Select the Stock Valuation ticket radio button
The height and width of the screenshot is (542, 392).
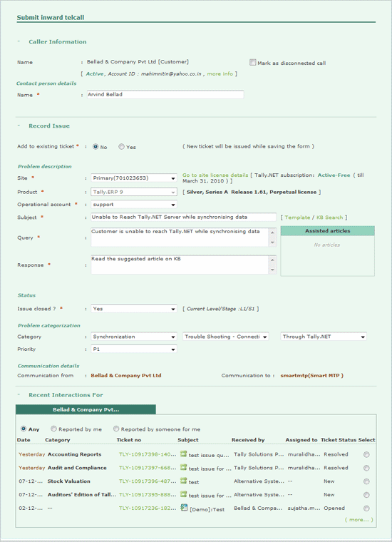[x=366, y=481]
